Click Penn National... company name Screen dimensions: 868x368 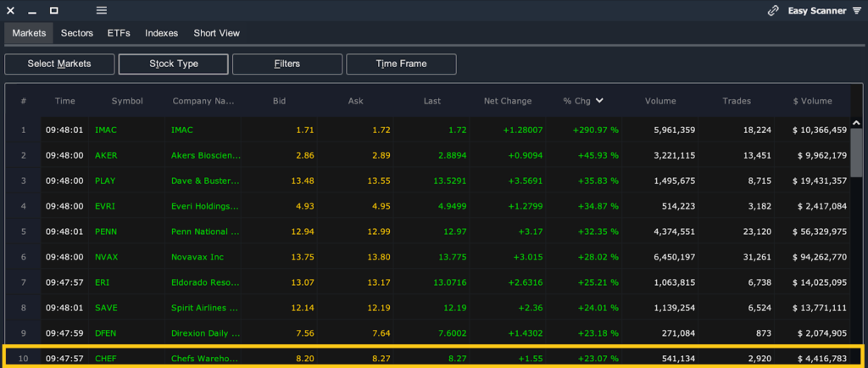click(x=205, y=231)
